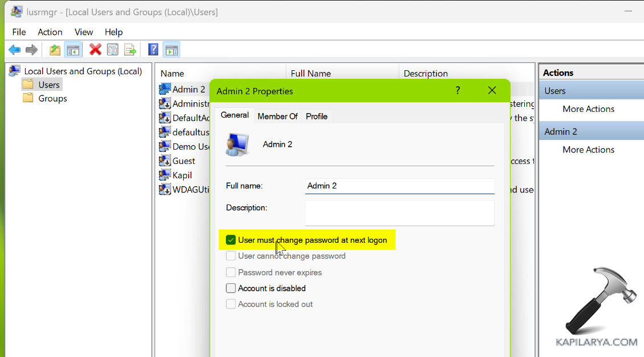Switch to the Member Of tab
This screenshot has width=644, height=357.
277,116
